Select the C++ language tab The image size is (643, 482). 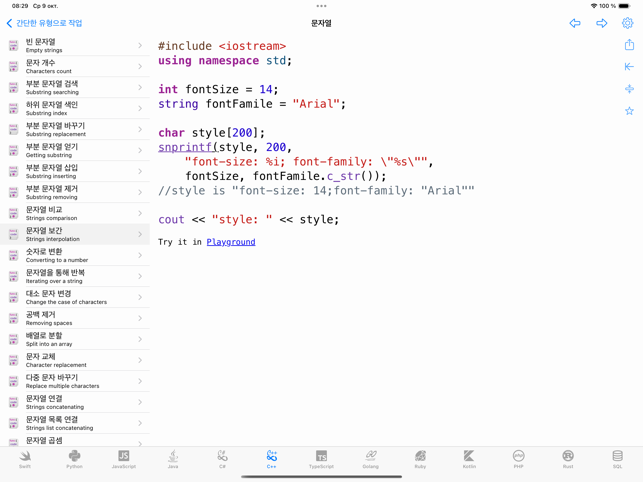271,459
